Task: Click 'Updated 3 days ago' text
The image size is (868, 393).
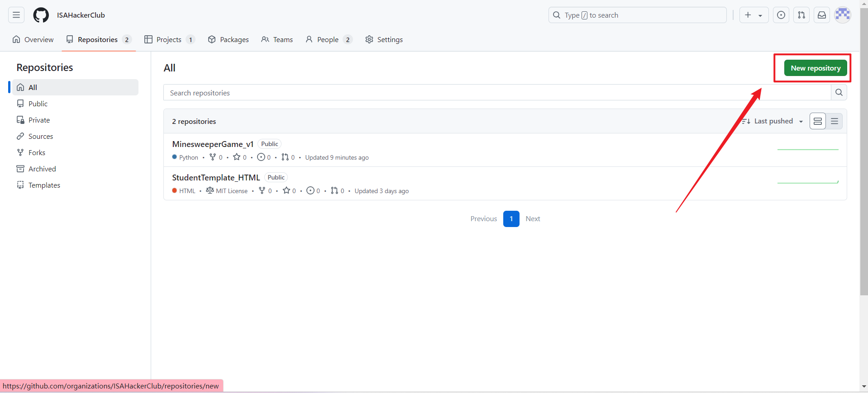Action: [382, 191]
